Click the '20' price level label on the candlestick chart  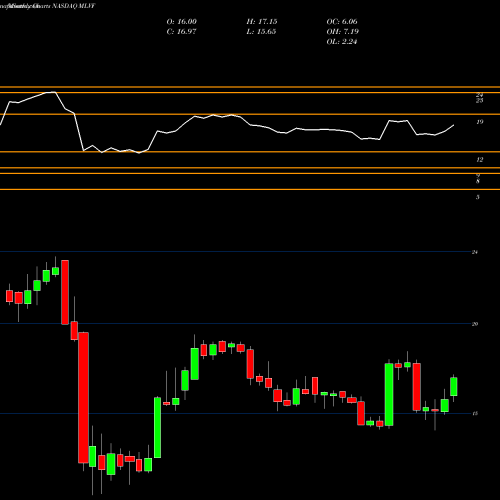[x=475, y=324]
